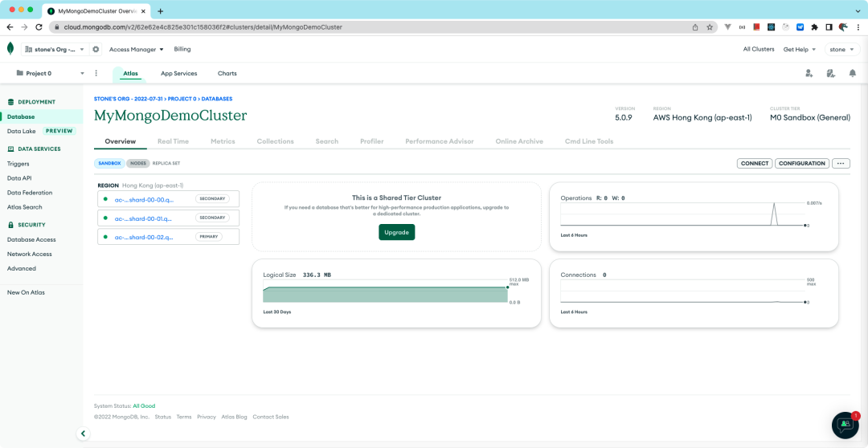Switch to the Atlas tab
Screen dimensions: 868x448
pos(131,73)
